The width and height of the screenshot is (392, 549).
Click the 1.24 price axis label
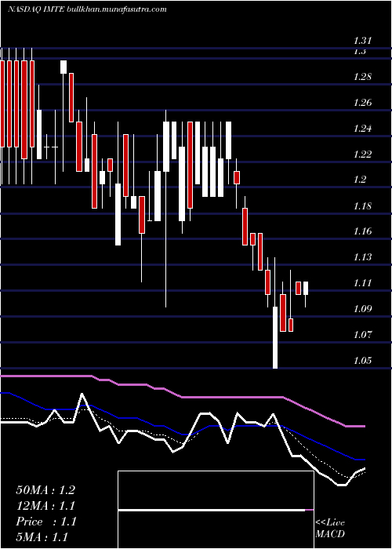tap(362, 128)
